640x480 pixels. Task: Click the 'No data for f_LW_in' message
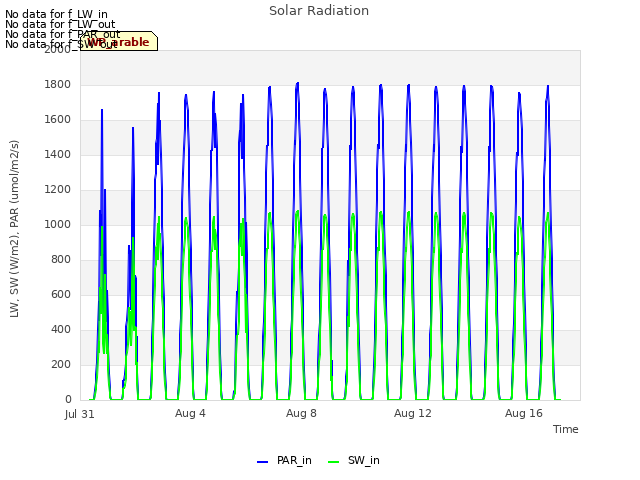[x=56, y=15]
